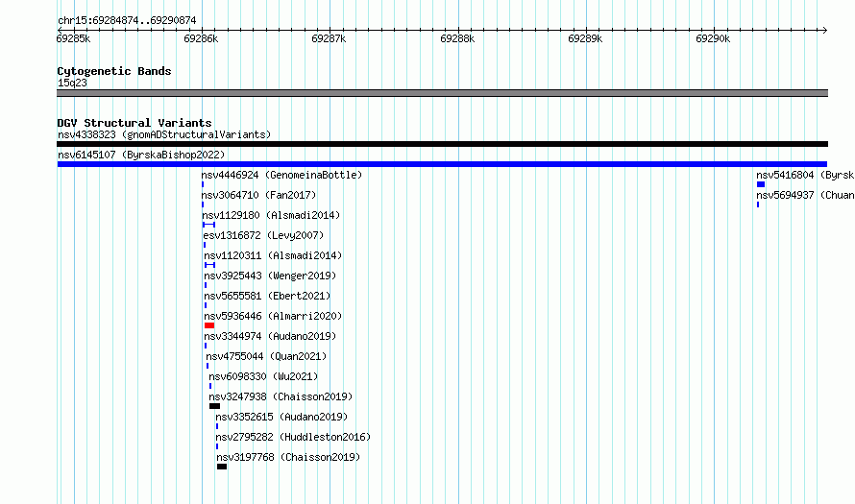Open nsv3925443 Wenger2019 variant
855x504 pixels.
click(x=271, y=276)
